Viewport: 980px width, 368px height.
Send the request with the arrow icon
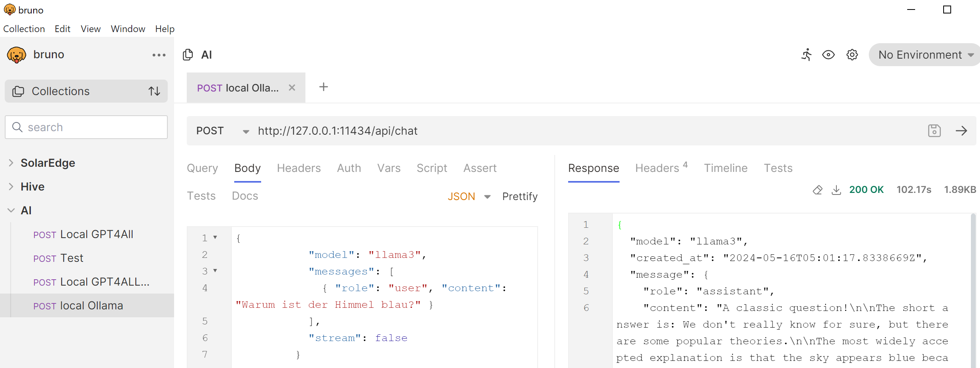961,131
